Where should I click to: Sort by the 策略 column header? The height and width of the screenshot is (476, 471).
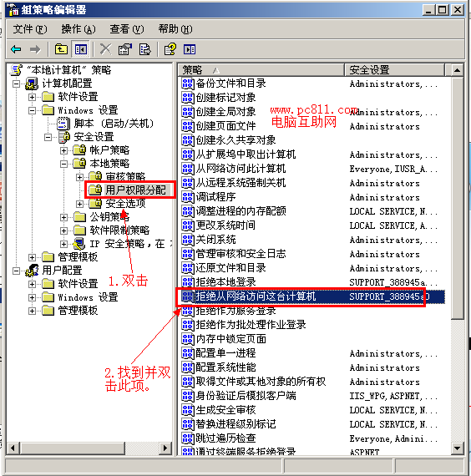pos(261,70)
